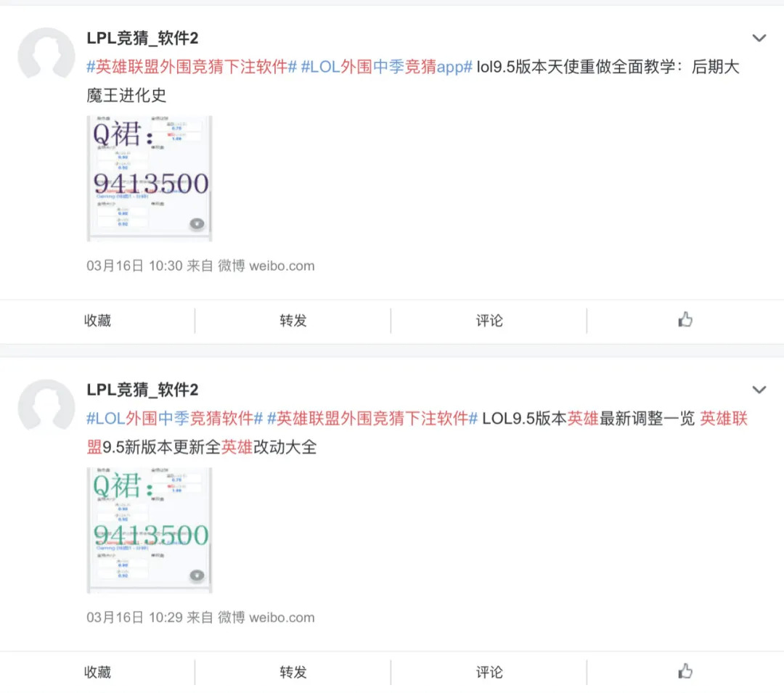Click the second post's profile avatar

click(46, 408)
